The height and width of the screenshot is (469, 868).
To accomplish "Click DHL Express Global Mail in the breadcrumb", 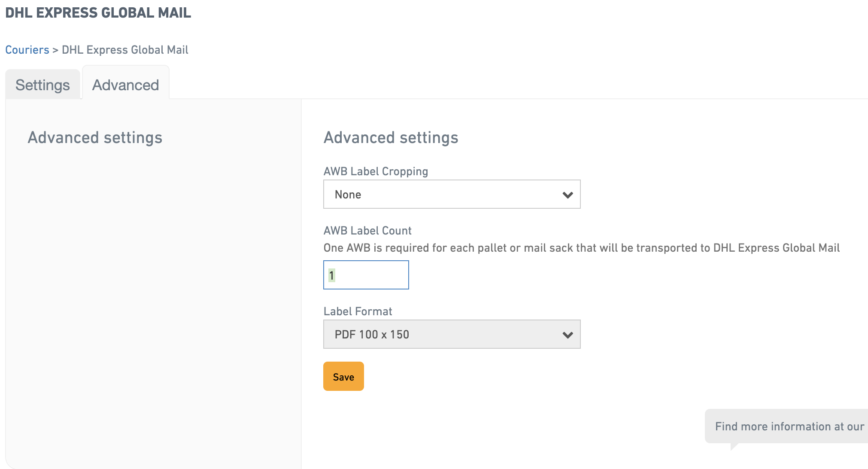I will coord(124,49).
